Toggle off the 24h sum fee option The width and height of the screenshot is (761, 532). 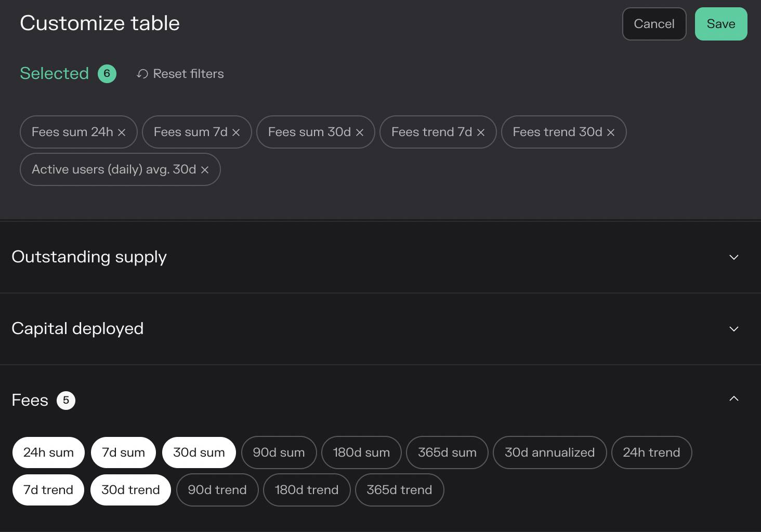point(48,453)
